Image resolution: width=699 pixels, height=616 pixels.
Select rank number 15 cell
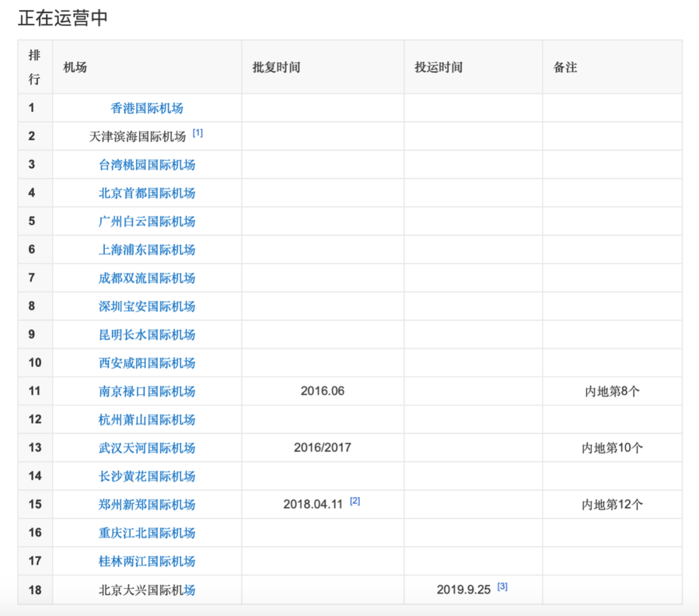(35, 504)
